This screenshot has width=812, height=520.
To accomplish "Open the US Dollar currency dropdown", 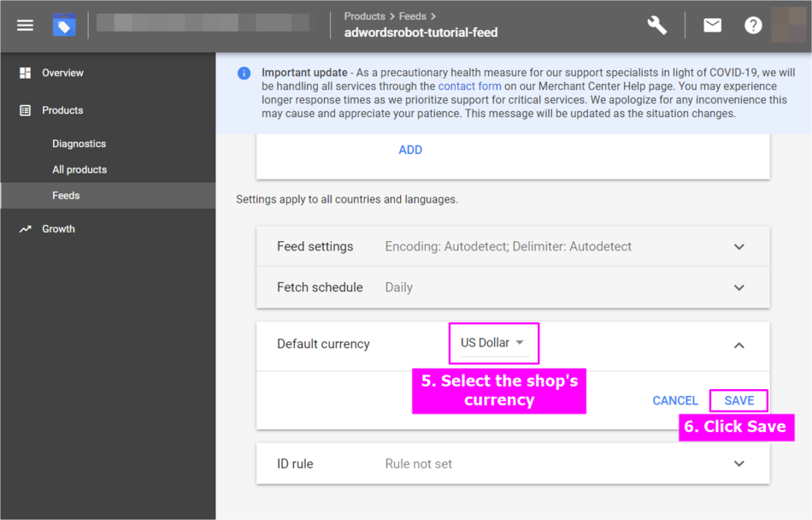I will (x=494, y=343).
